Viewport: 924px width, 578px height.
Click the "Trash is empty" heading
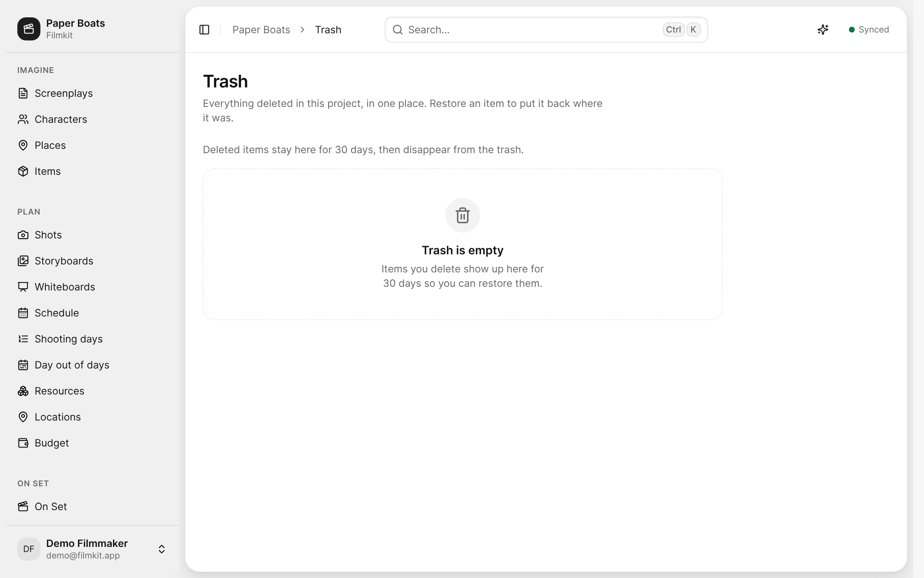[462, 250]
